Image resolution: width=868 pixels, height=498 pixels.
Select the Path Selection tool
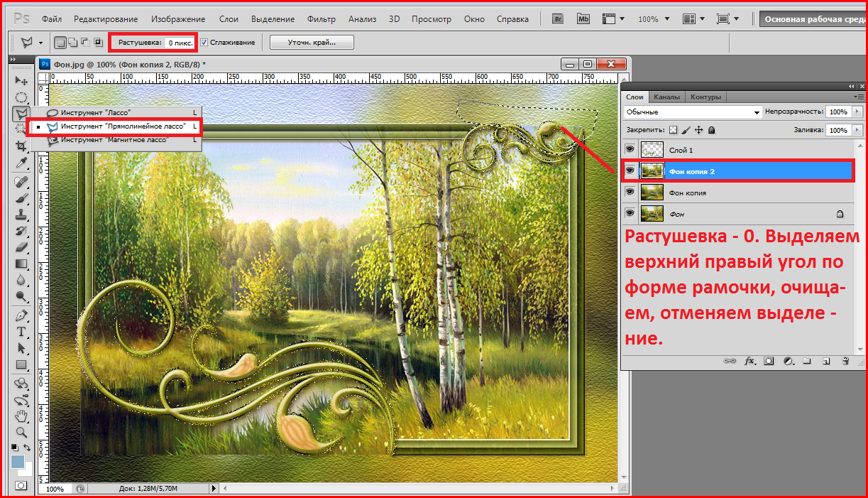coord(21,349)
